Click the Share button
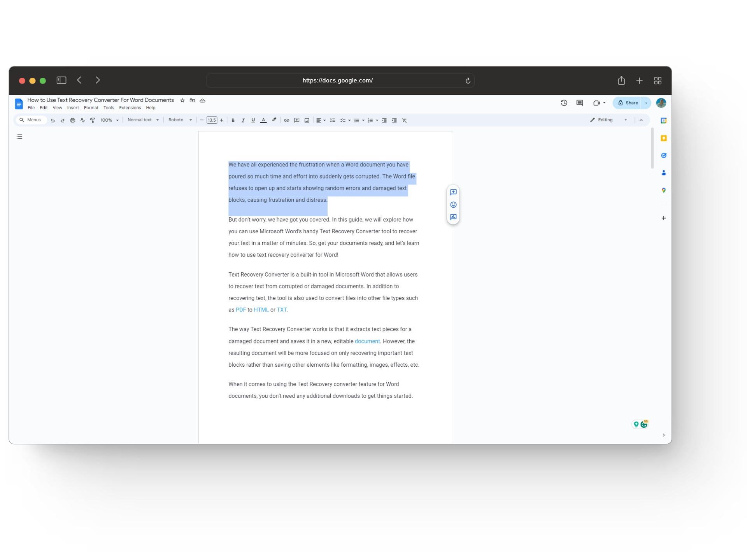Image resolution: width=747 pixels, height=560 pixels. (628, 103)
